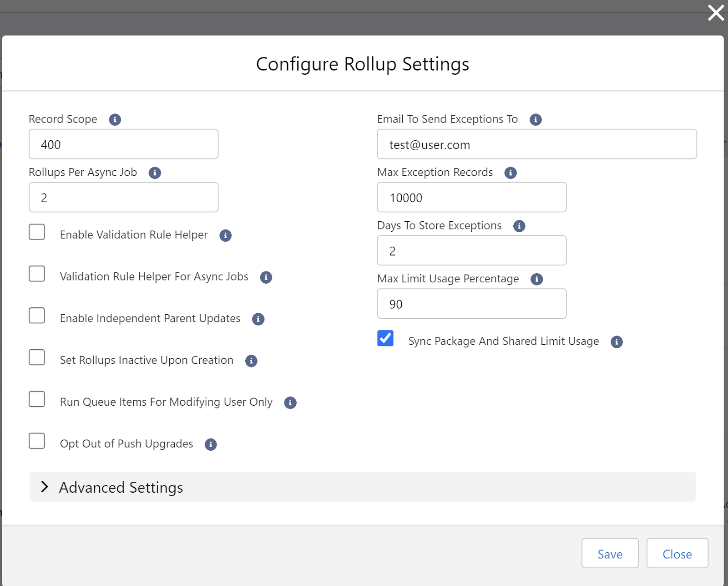Screen dimensions: 728x586
Task: Tick Run Queue Items For Modifying User Only
Action: tap(37, 399)
